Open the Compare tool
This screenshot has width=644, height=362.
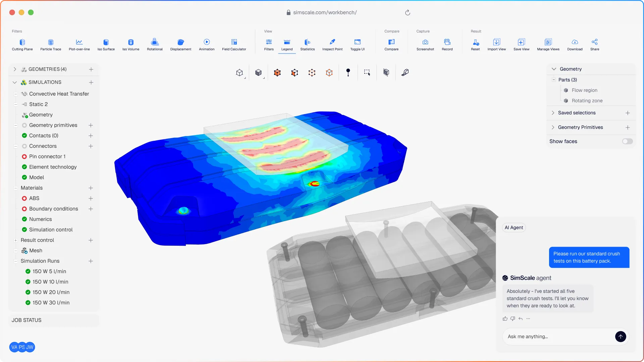391,45
